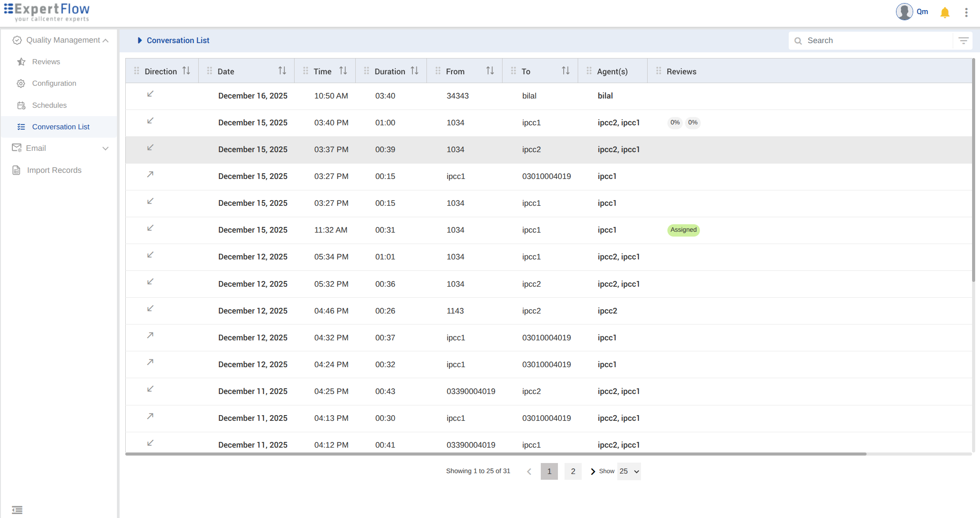Screen dimensions: 980x518
Task: Collapse sidebar using bottom-left menu icon
Action: (17, 510)
